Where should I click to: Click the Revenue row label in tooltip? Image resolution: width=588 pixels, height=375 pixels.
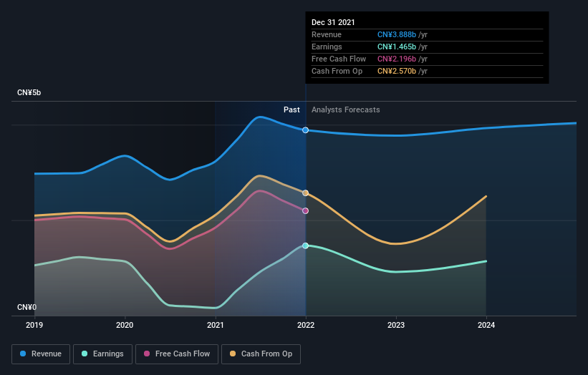[x=327, y=34]
